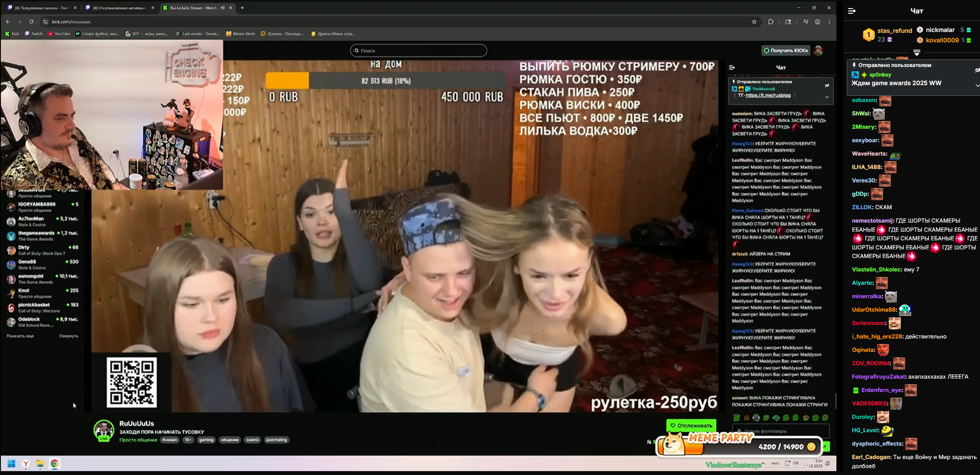Click Показать еще in channel list

tap(20, 336)
